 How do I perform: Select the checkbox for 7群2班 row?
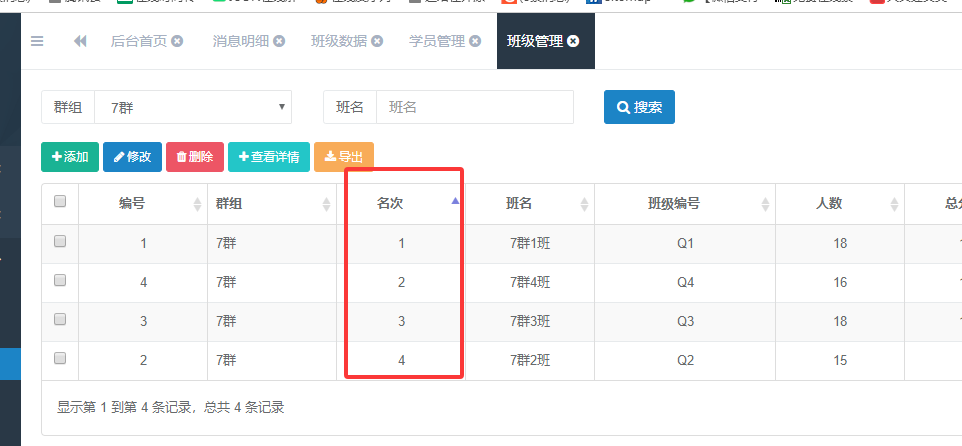tap(60, 358)
